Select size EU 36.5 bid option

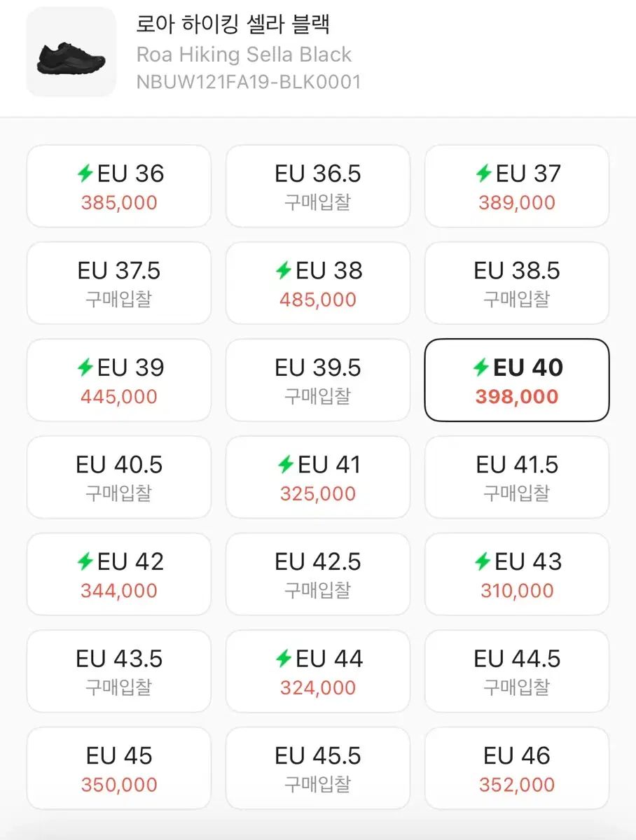[x=318, y=186]
